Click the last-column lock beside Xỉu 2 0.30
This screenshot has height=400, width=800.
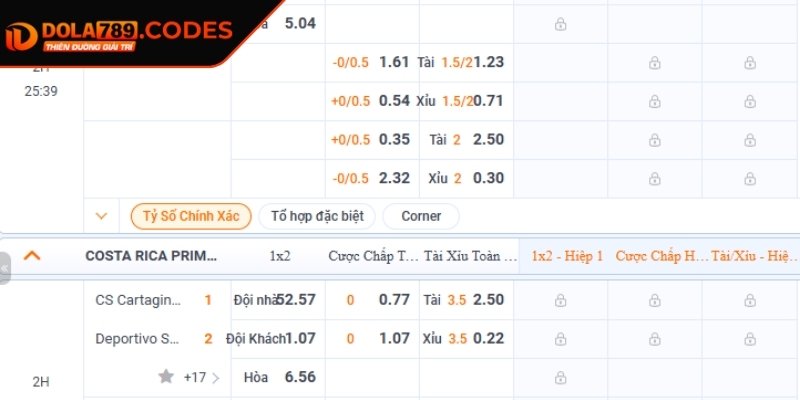point(750,179)
